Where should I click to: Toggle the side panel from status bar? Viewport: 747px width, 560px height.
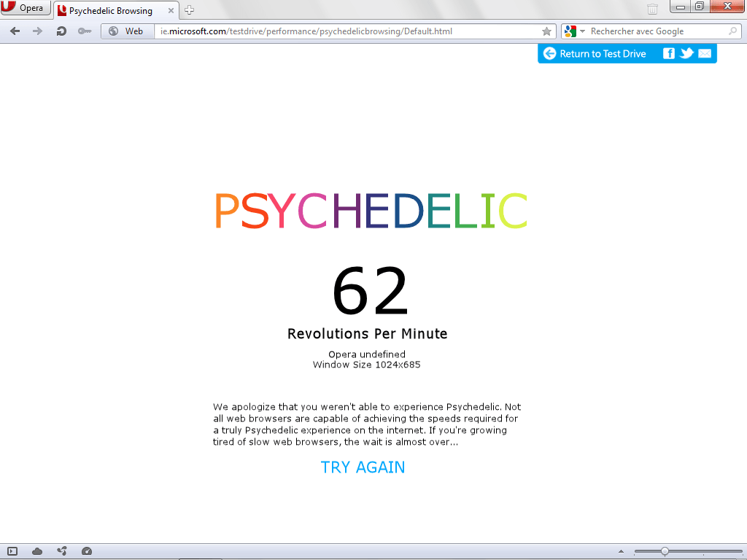12,551
